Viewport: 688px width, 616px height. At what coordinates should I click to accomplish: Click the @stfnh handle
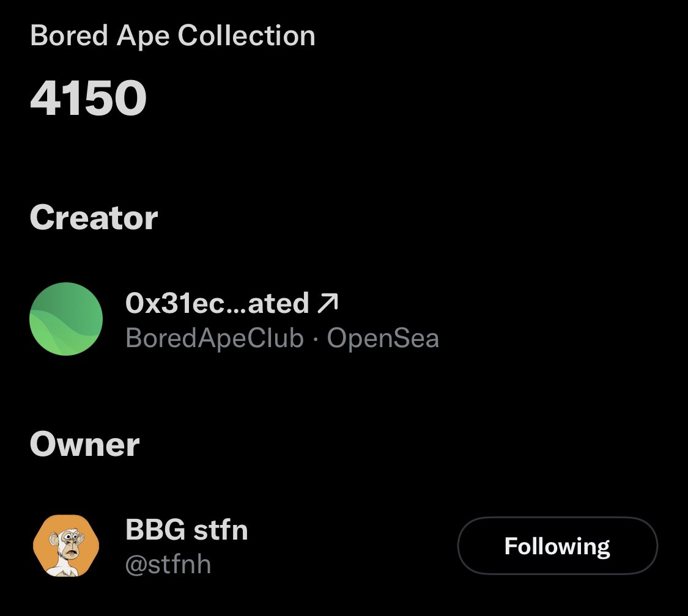(x=168, y=564)
